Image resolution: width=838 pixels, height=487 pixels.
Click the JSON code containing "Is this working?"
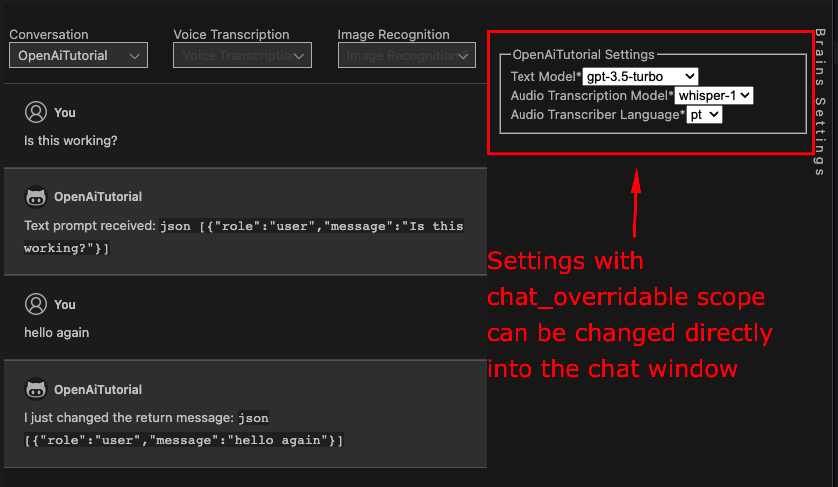pos(244,237)
